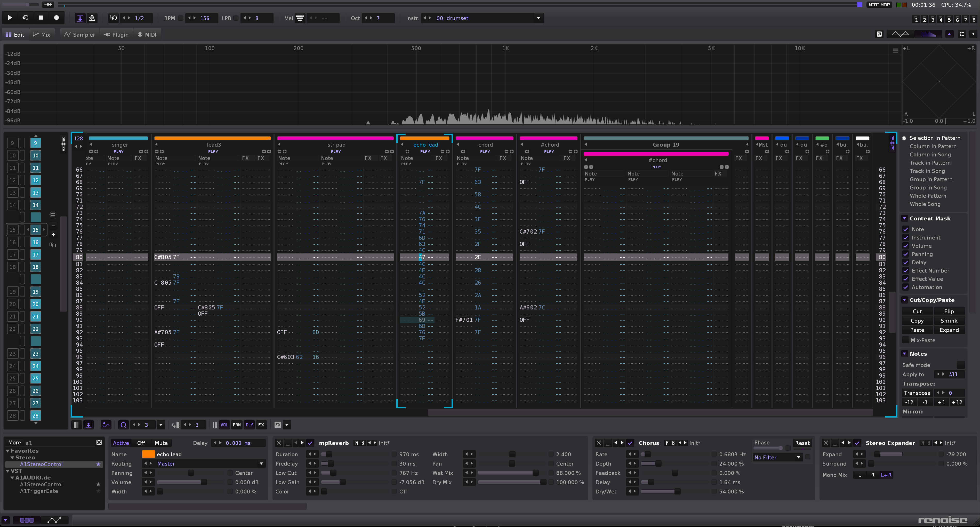This screenshot has width=980, height=527.
Task: Toggle automation editor icon below pattern
Action: 106,425
